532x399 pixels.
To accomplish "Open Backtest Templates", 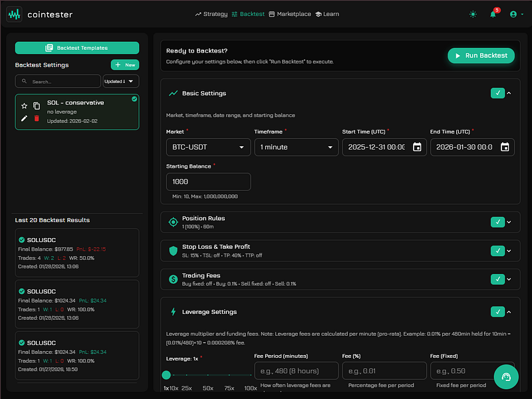I will pyautogui.click(x=77, y=48).
